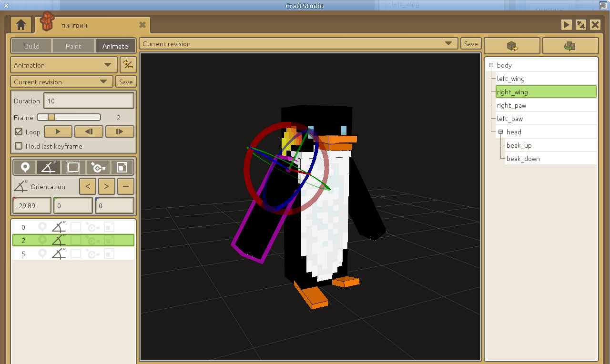
Task: Toggle the Loop checkbox
Action: pyautogui.click(x=19, y=131)
